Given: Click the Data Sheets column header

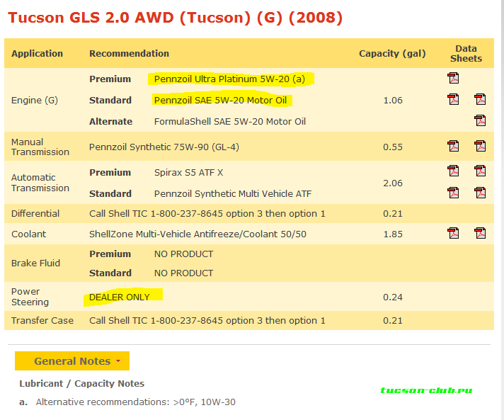Looking at the screenshot, I should coord(466,53).
